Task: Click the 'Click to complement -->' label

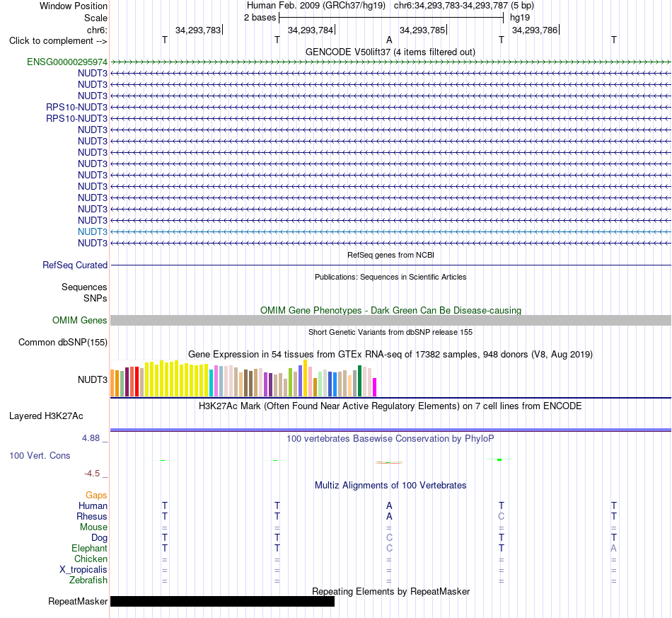Action: (58, 41)
